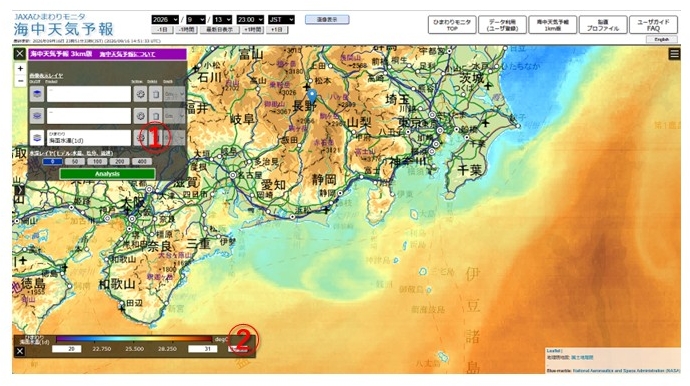The height and width of the screenshot is (386, 690).
Task: Open the 海中天気予報について link
Action: 127,54
